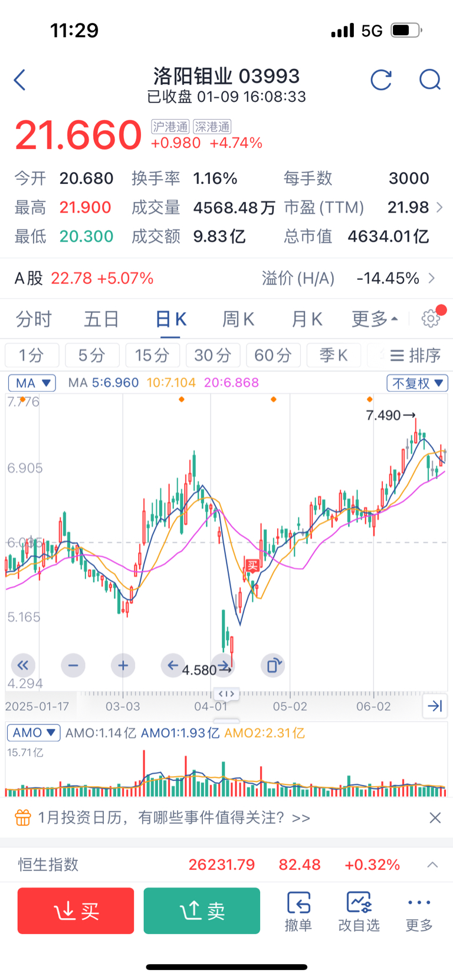Jump to latest candle arrow button
The image size is (453, 980).
point(435,706)
